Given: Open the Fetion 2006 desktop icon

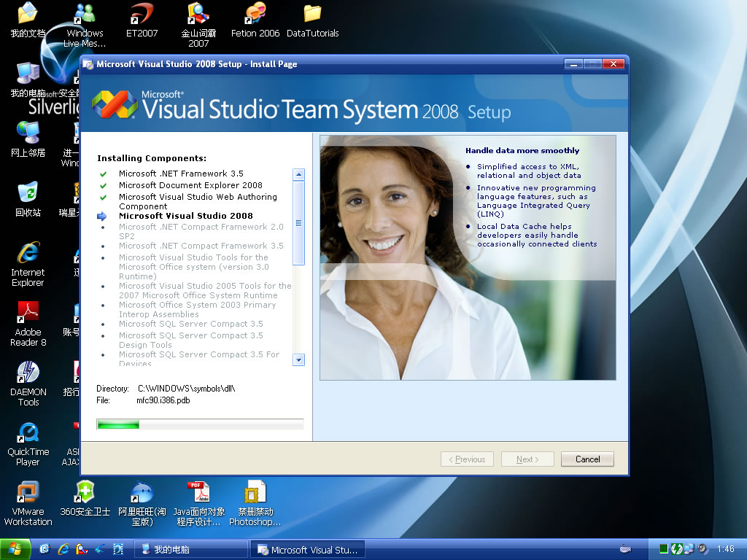Looking at the screenshot, I should pos(255,16).
